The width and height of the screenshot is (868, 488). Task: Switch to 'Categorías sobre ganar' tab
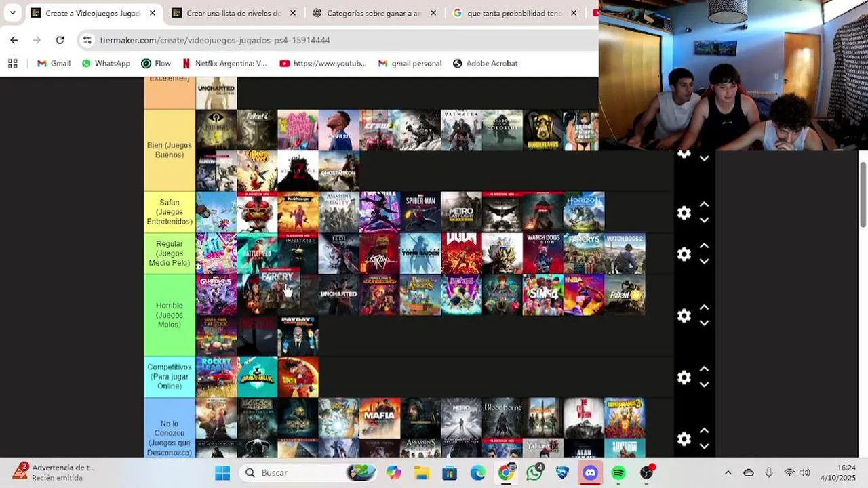click(374, 13)
